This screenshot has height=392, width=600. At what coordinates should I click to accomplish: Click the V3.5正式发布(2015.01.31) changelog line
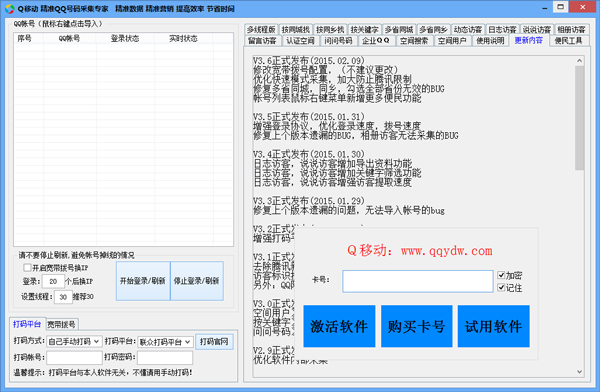tap(309, 116)
